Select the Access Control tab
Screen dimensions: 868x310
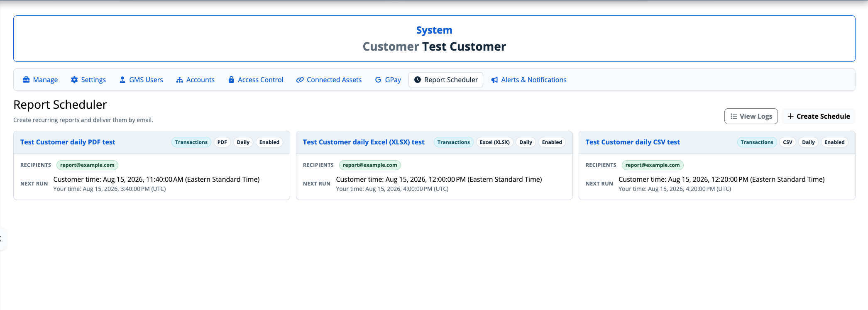click(x=256, y=80)
